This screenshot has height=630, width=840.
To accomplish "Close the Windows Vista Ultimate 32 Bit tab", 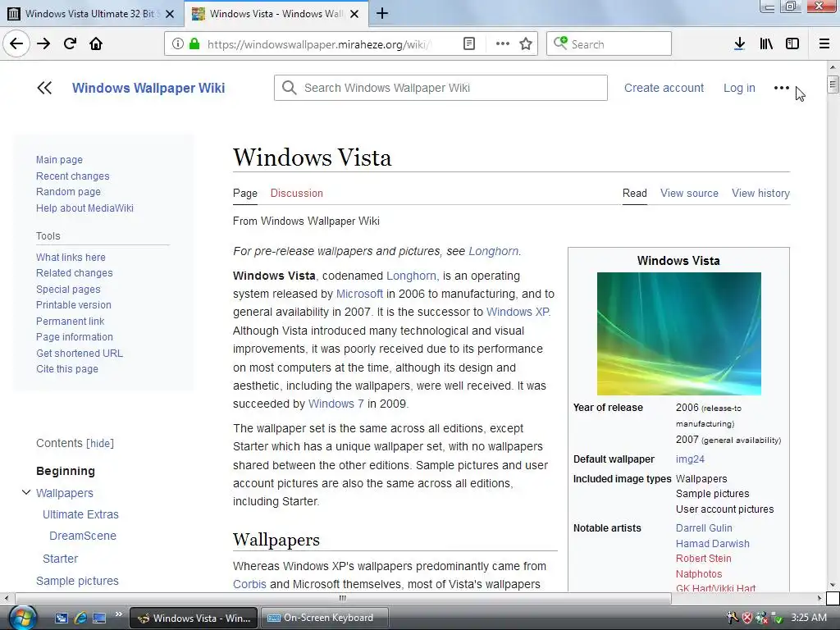I will 170,14.
